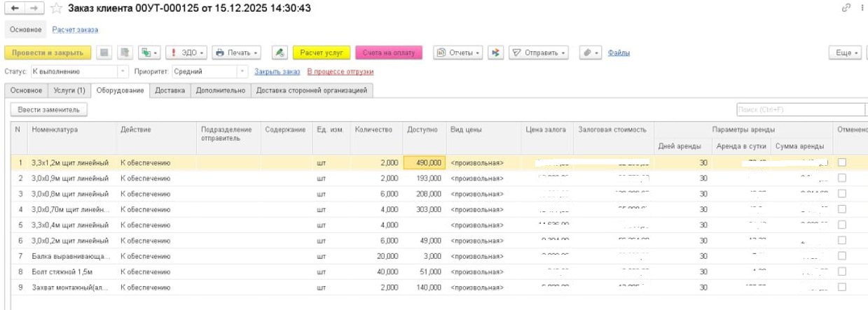This screenshot has height=310, width=868.
Task: Expand the Статус dropdown list
Action: pos(124,71)
